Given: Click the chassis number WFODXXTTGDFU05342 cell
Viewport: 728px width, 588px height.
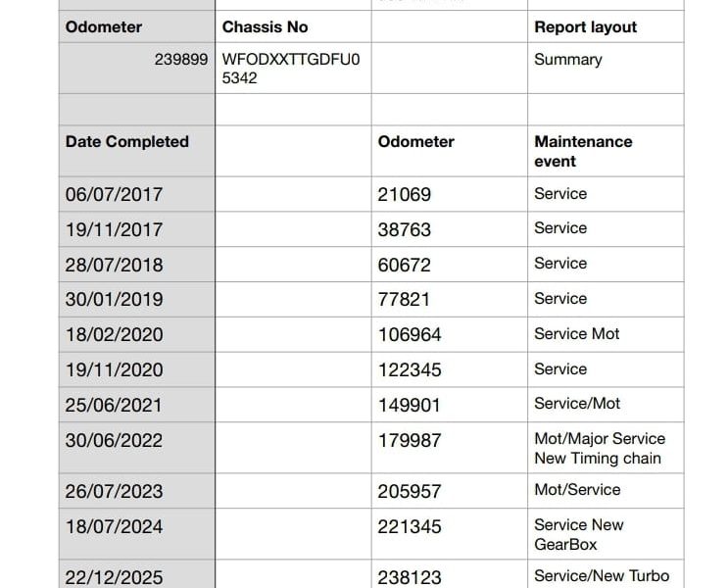Looking at the screenshot, I should [291, 69].
